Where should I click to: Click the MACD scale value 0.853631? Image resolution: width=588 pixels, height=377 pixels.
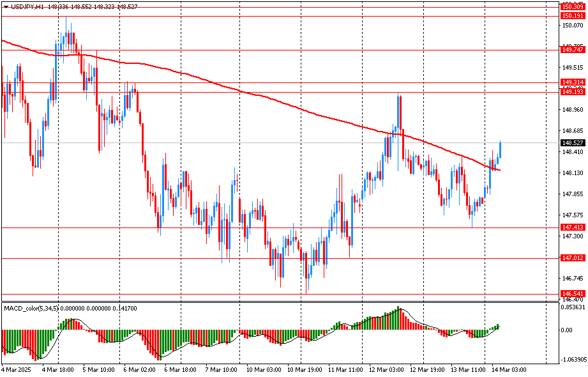(x=572, y=307)
